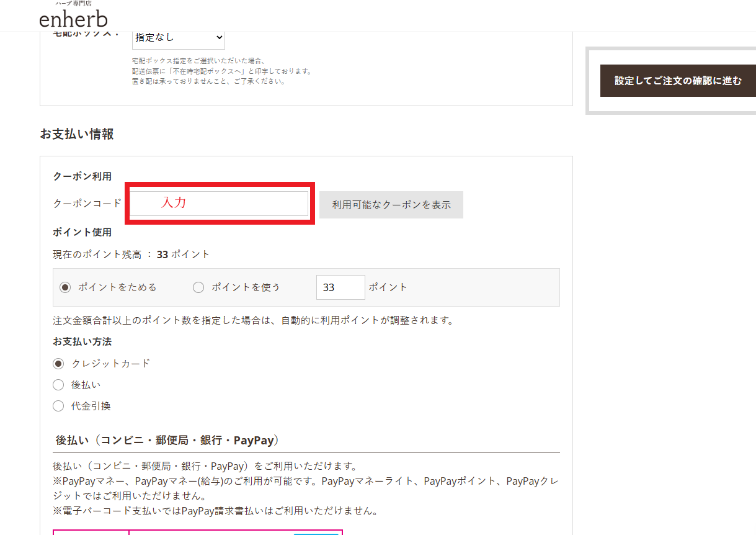Viewport: 756px width, 535px height.
Task: Open the 宅配ボックス 指定なし dropdown
Action: pos(178,37)
